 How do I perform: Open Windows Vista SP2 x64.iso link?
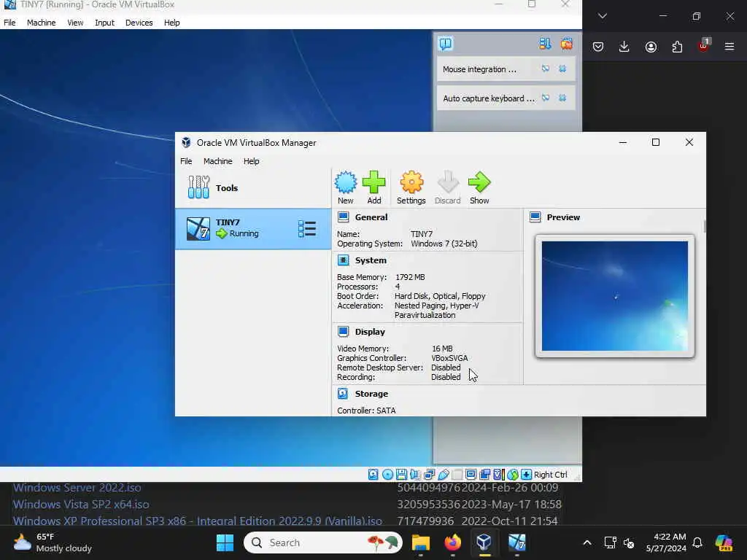pos(81,505)
